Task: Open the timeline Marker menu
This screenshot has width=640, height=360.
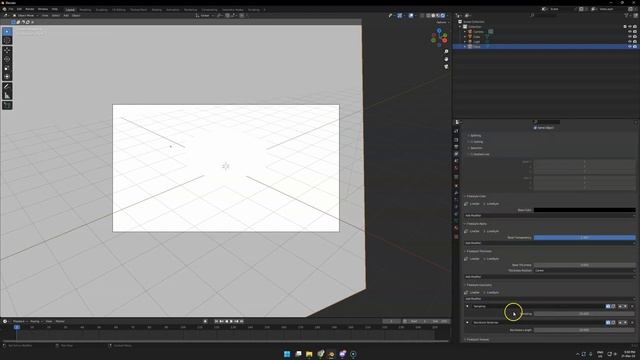Action: tap(60, 321)
